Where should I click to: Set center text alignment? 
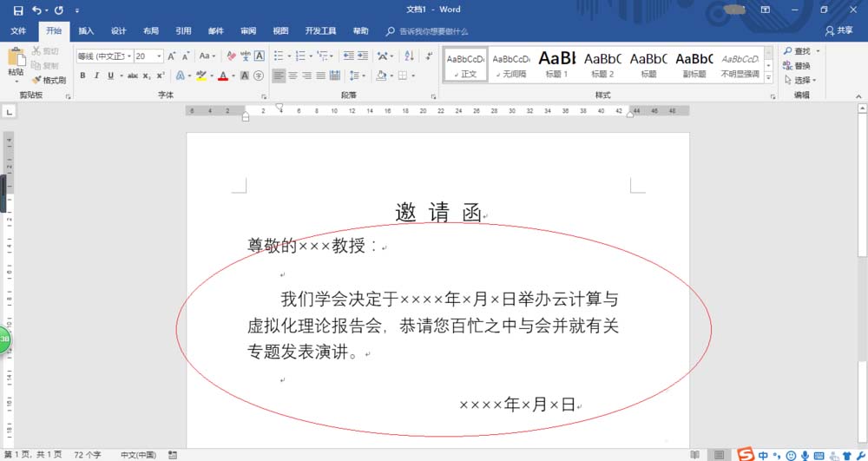pyautogui.click(x=293, y=76)
